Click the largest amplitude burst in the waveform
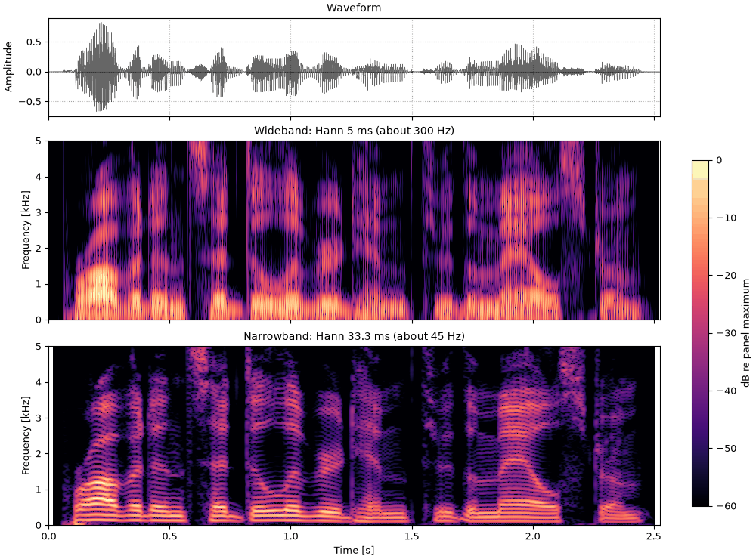 pos(101,67)
